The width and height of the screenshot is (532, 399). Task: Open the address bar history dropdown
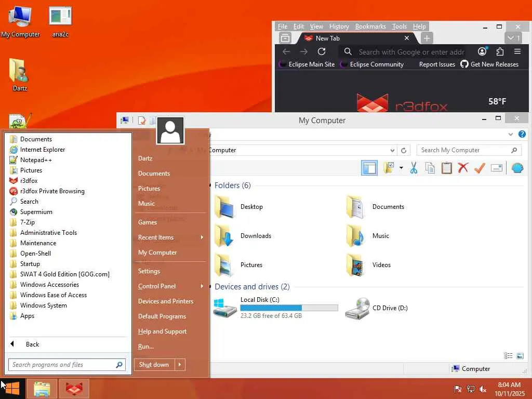pos(392,150)
